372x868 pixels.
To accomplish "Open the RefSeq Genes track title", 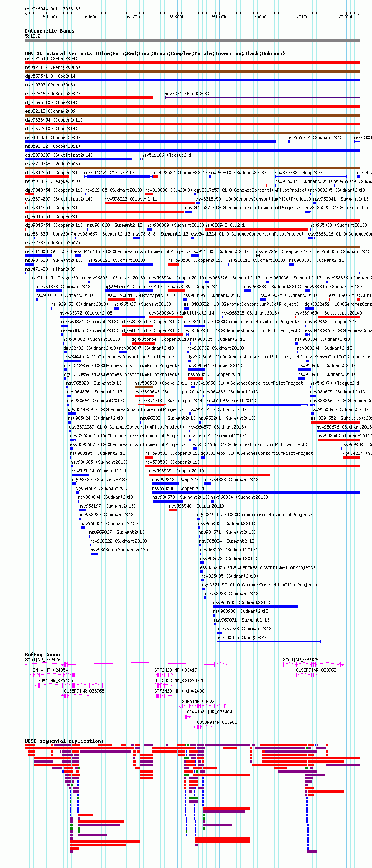I will (x=42, y=655).
